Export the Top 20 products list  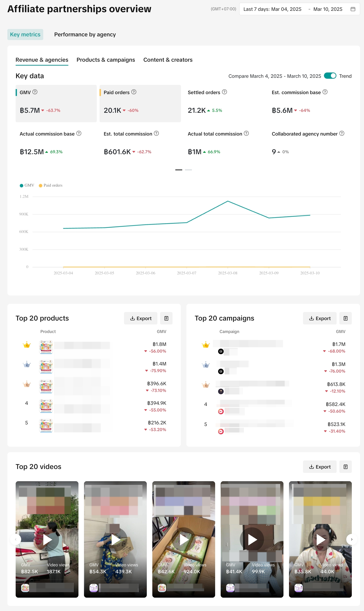141,318
